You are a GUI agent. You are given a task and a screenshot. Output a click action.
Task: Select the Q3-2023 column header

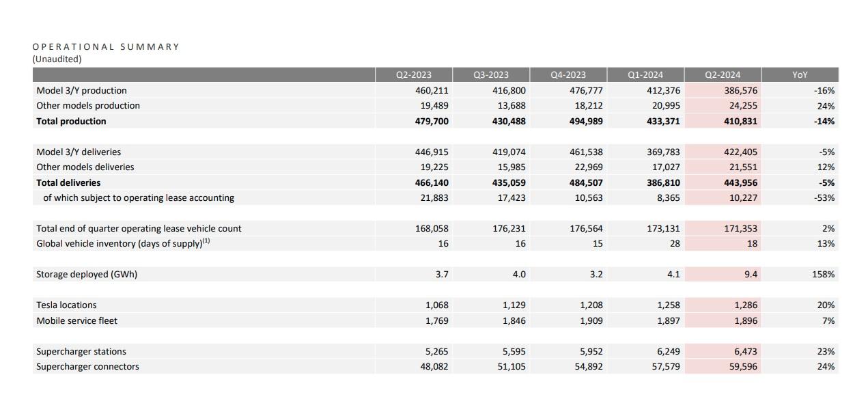pos(491,74)
